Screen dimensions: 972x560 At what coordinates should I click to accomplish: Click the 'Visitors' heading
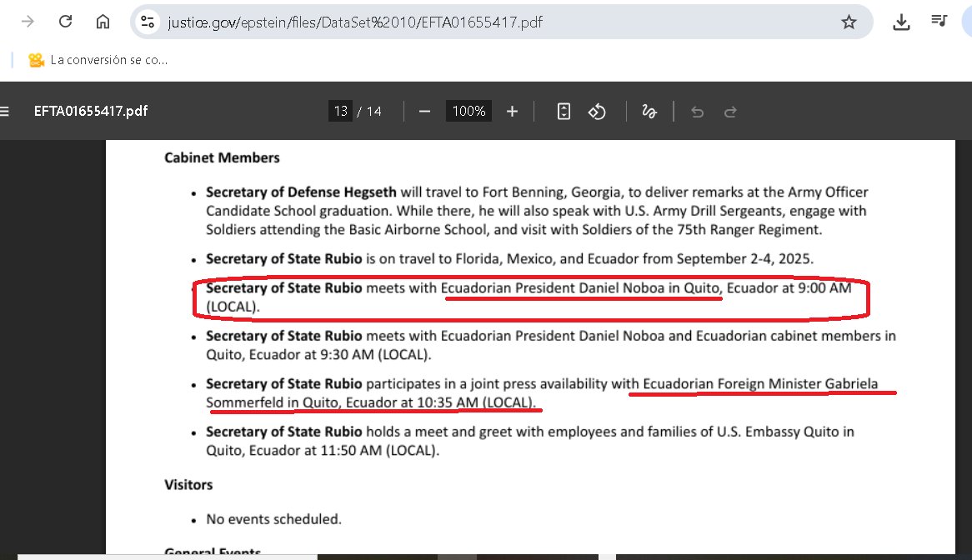pos(188,485)
